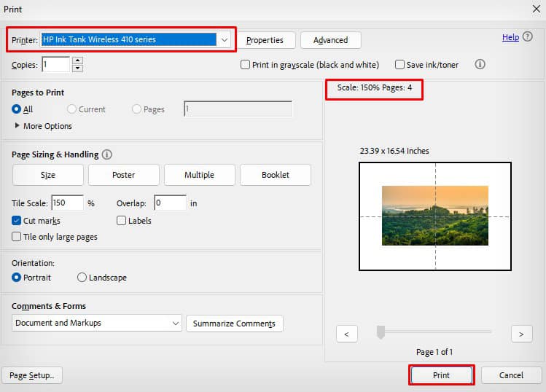Decrease copies with the down stepper arrow
The image size is (546, 392).
pyautogui.click(x=78, y=68)
